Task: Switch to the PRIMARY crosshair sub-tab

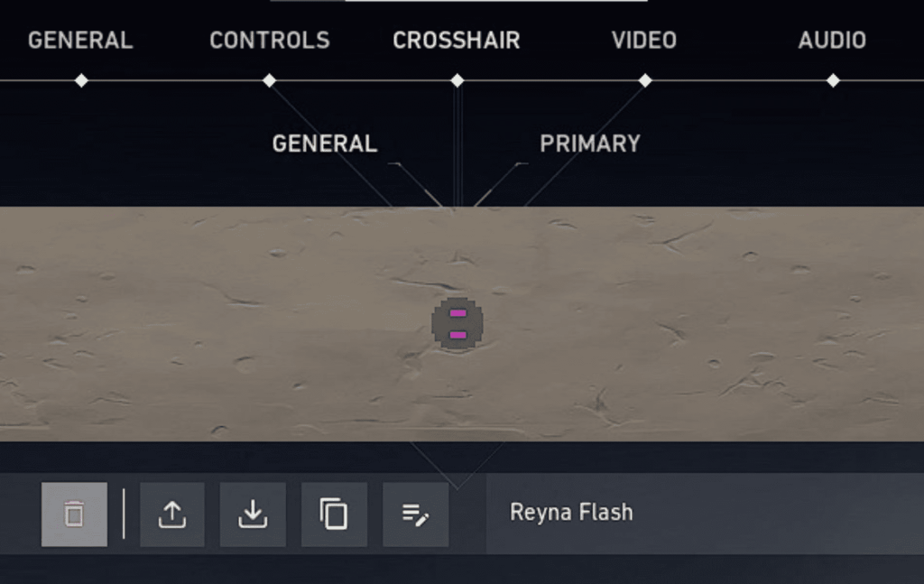Action: point(590,144)
